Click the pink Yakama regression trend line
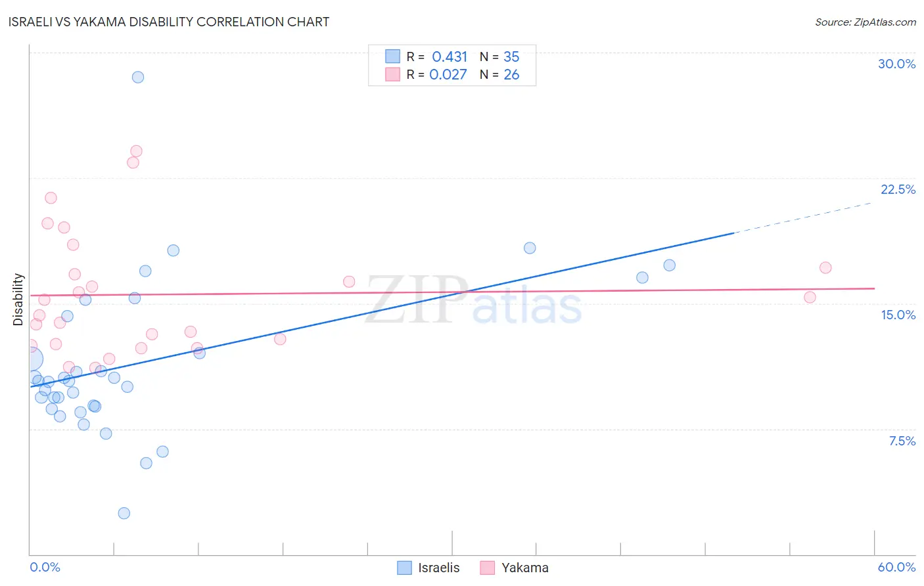924x586 pixels. point(452,292)
